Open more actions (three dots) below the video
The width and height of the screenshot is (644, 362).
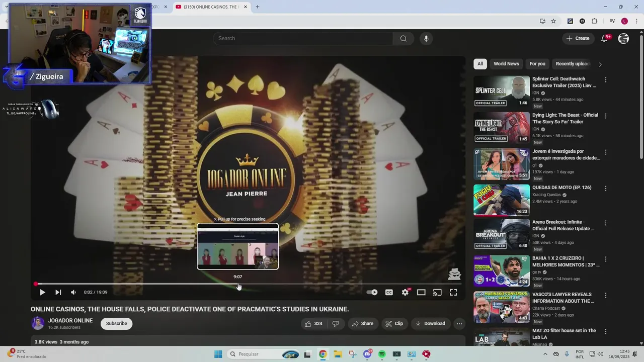click(459, 324)
